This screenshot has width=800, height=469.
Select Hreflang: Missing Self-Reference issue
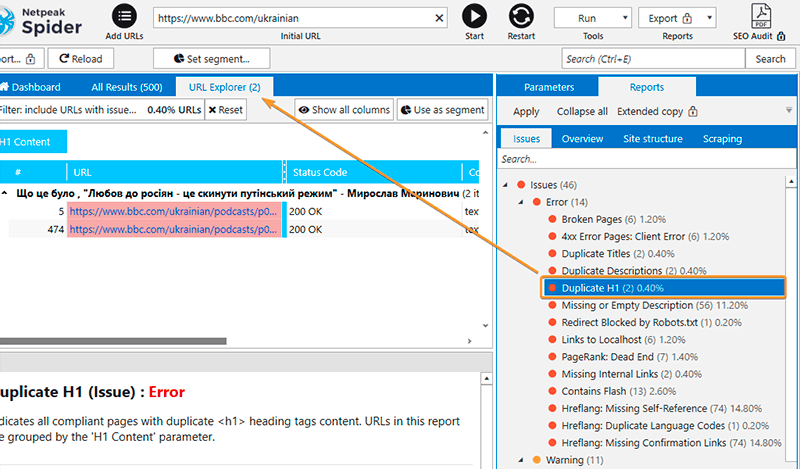click(x=655, y=408)
